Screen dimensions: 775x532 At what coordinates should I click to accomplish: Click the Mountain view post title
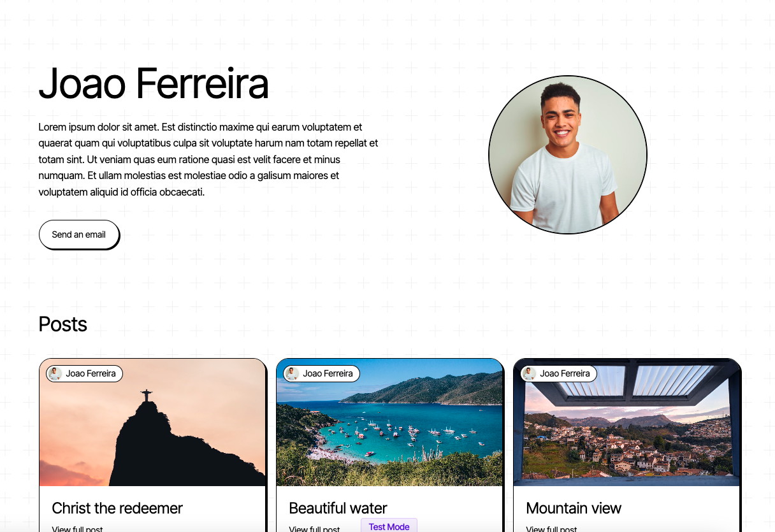(x=574, y=508)
